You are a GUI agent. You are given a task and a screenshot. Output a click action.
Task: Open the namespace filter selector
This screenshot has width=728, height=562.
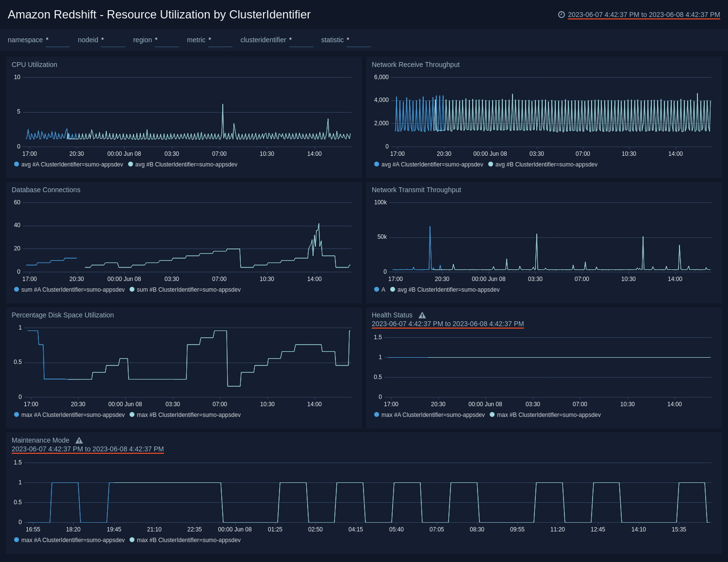tap(57, 43)
